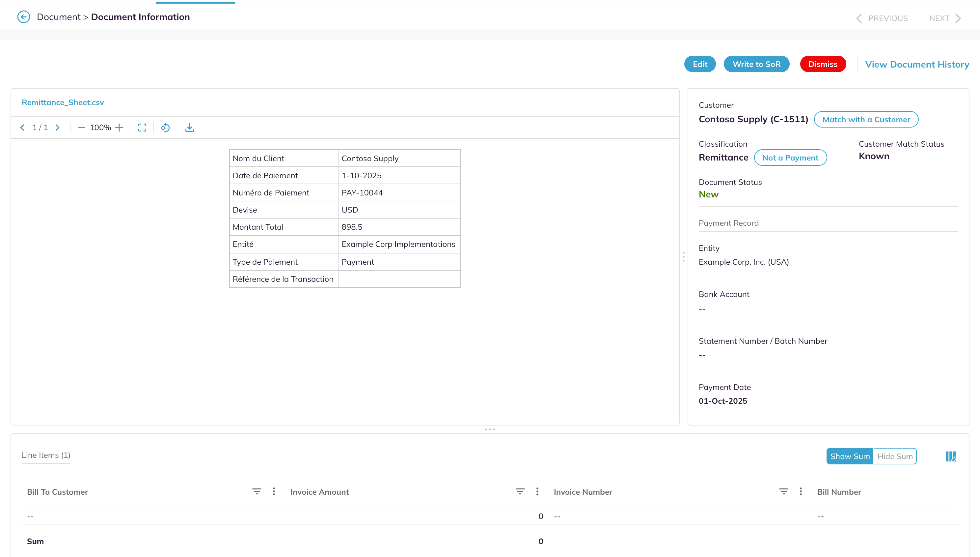
Task: Enable Show Sum toggle
Action: tap(850, 456)
